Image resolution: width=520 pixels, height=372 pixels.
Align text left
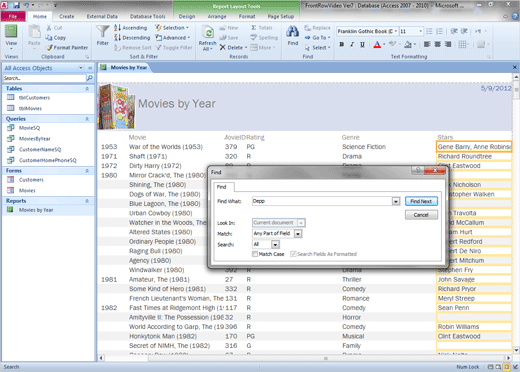pos(427,44)
